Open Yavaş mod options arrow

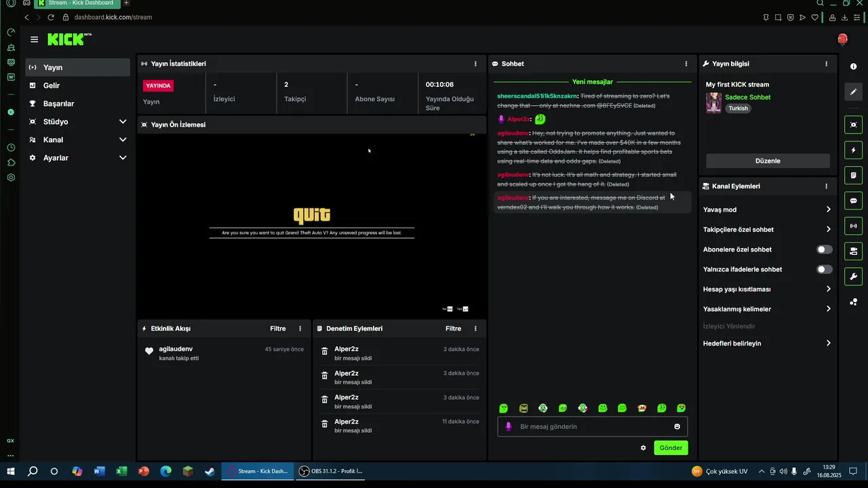tap(828, 209)
